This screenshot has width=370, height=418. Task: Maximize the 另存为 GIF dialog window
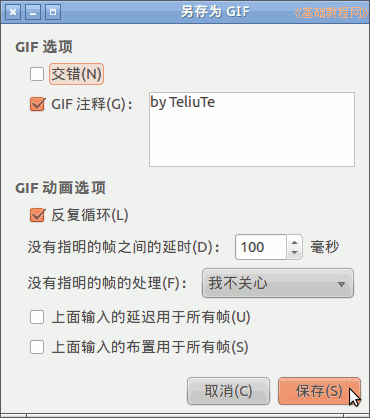tap(53, 12)
